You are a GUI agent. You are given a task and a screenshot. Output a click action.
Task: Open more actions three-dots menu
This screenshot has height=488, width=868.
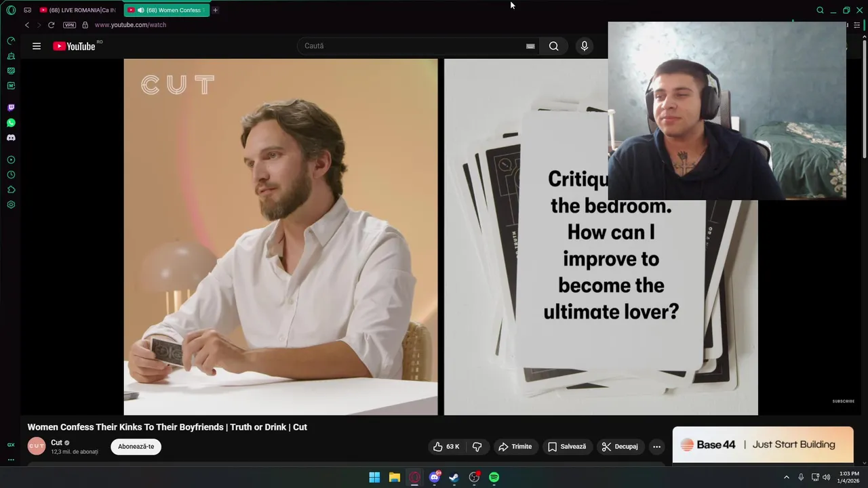(x=656, y=447)
